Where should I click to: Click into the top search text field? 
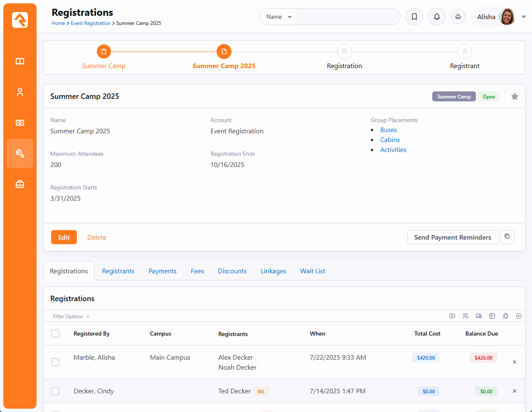coord(348,17)
